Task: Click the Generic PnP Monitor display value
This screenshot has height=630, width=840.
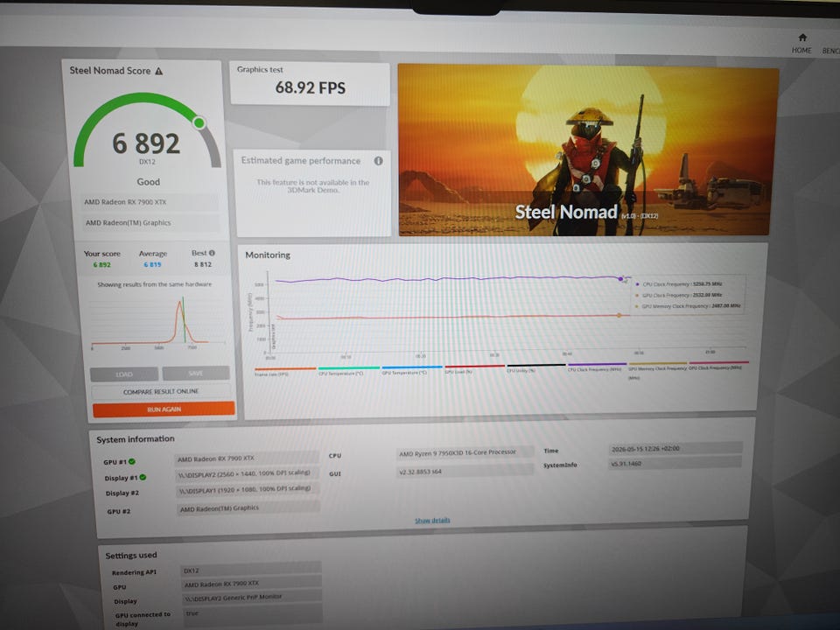Action: 253,597
